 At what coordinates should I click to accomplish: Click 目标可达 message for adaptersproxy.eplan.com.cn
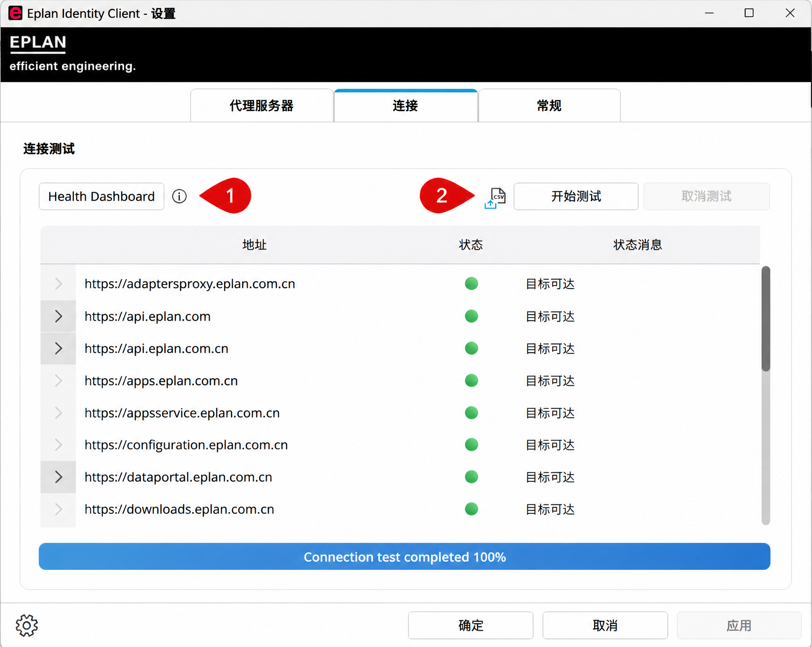pyautogui.click(x=550, y=284)
